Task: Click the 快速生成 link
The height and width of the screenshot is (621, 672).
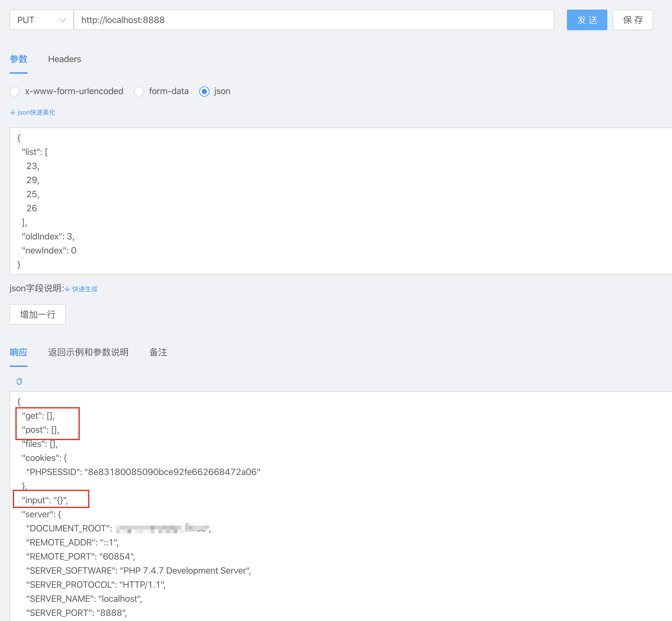Action: [84, 289]
